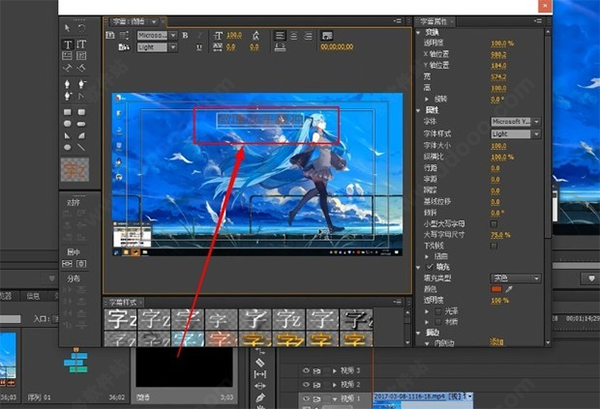The image size is (600, 409).
Task: Select the Line tool
Action: click(81, 147)
